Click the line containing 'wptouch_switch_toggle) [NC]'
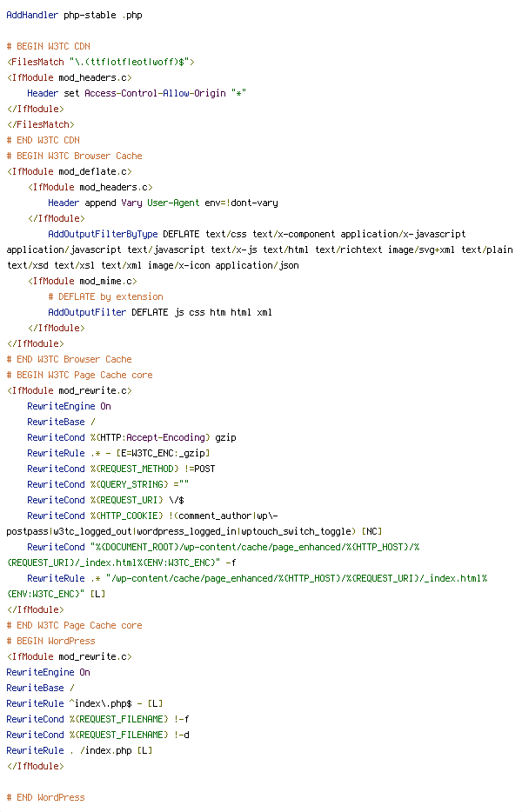This screenshot has height=812, width=522. [x=194, y=531]
